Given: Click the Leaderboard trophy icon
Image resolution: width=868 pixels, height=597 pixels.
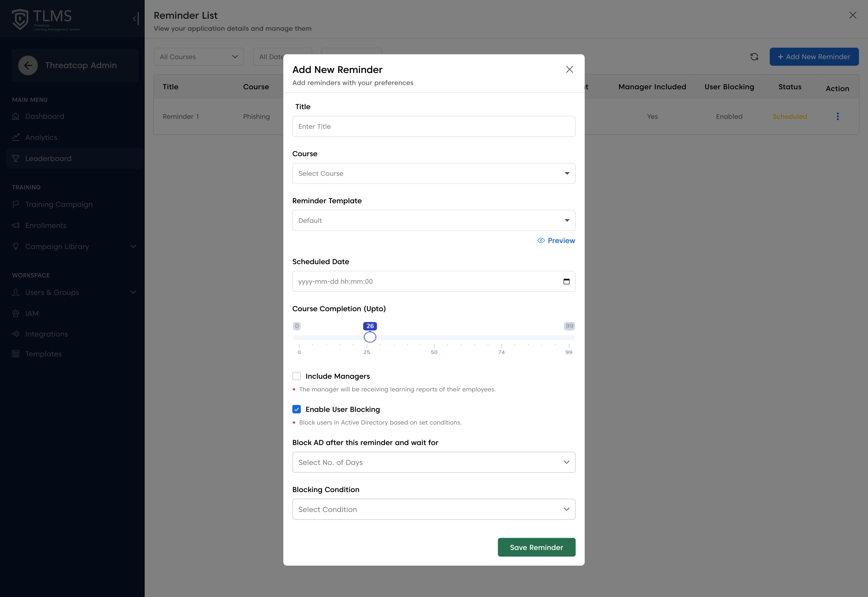Looking at the screenshot, I should (x=16, y=158).
